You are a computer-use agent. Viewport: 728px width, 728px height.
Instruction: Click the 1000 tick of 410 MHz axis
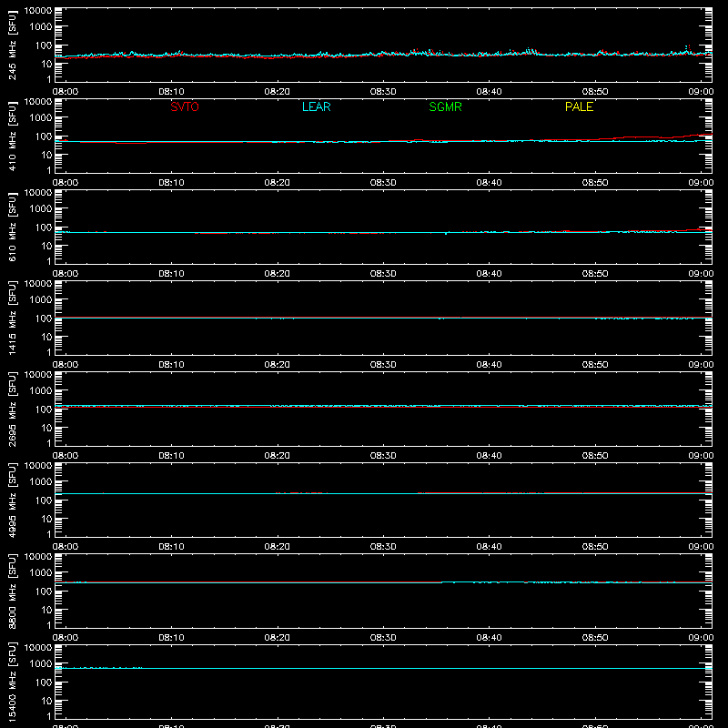coord(41,118)
